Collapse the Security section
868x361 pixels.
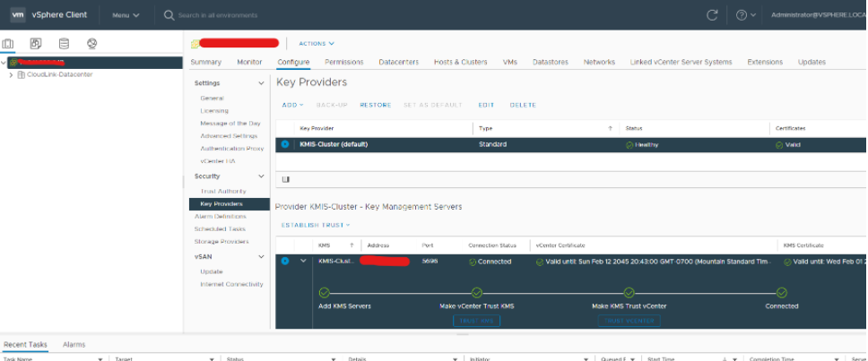261,176
